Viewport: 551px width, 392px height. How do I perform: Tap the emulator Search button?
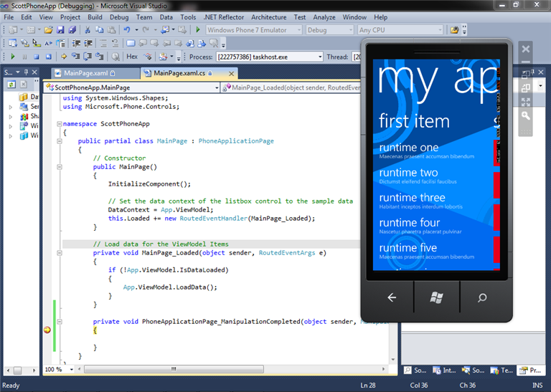(482, 297)
